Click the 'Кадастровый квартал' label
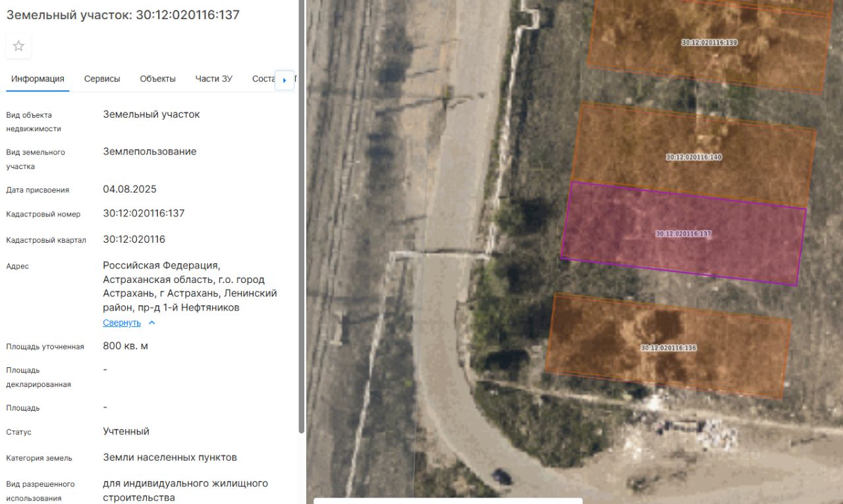 coord(46,240)
